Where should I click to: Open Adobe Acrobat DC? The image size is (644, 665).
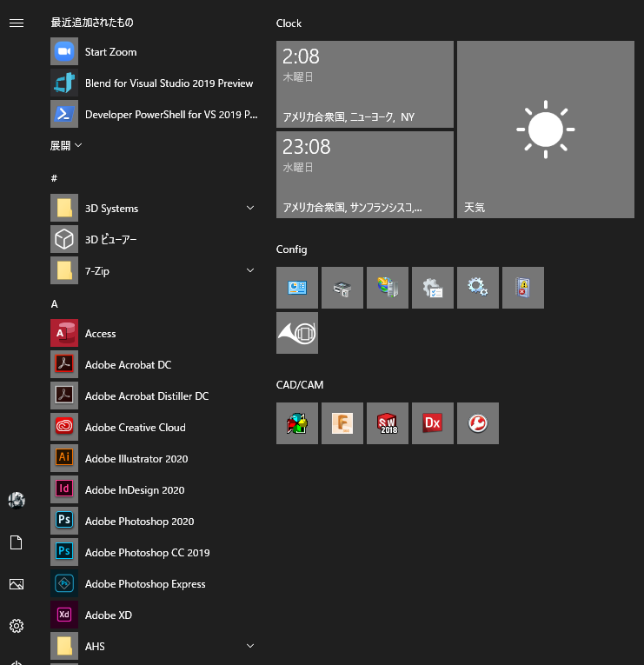pyautogui.click(x=155, y=365)
